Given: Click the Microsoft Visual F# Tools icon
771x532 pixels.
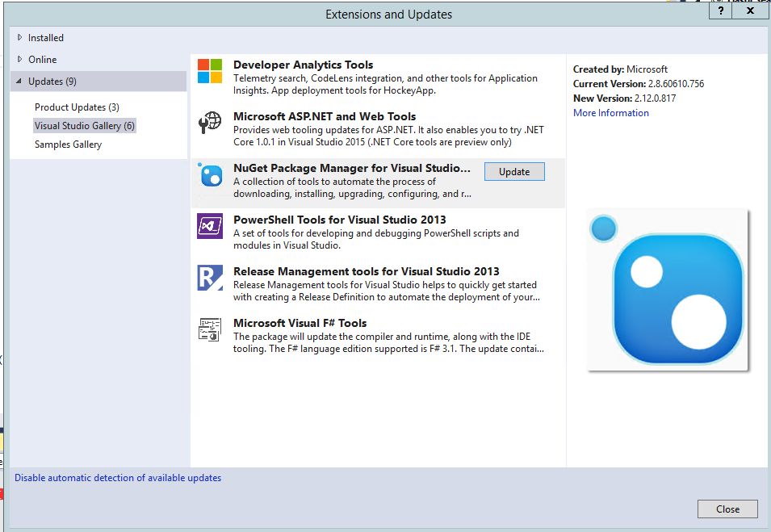Looking at the screenshot, I should click(210, 329).
